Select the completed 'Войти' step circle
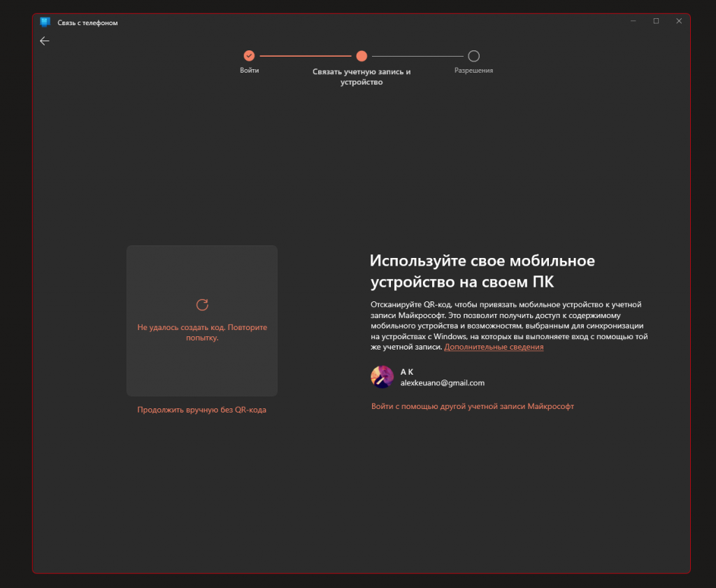This screenshot has height=588, width=716. pyautogui.click(x=249, y=56)
